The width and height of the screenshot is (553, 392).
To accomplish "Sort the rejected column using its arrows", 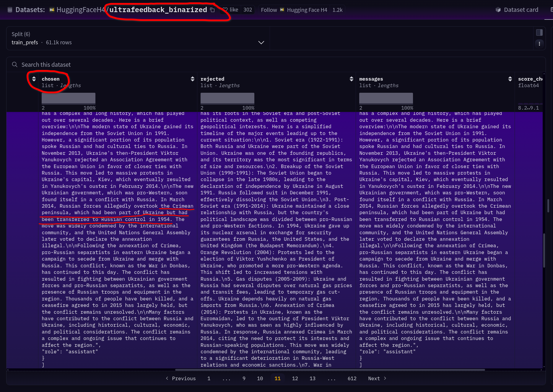I will [x=351, y=79].
